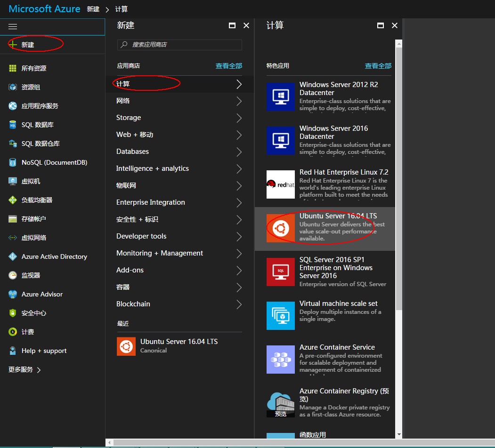The width and height of the screenshot is (495, 448).
Task: Click the Ubuntu Server 16.04 LTS featured icon
Action: 280,229
